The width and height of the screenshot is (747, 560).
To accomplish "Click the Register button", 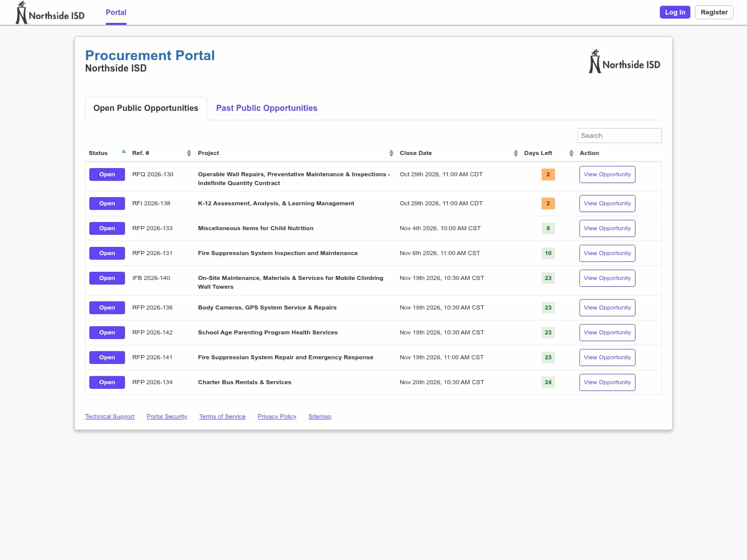I will tap(714, 12).
